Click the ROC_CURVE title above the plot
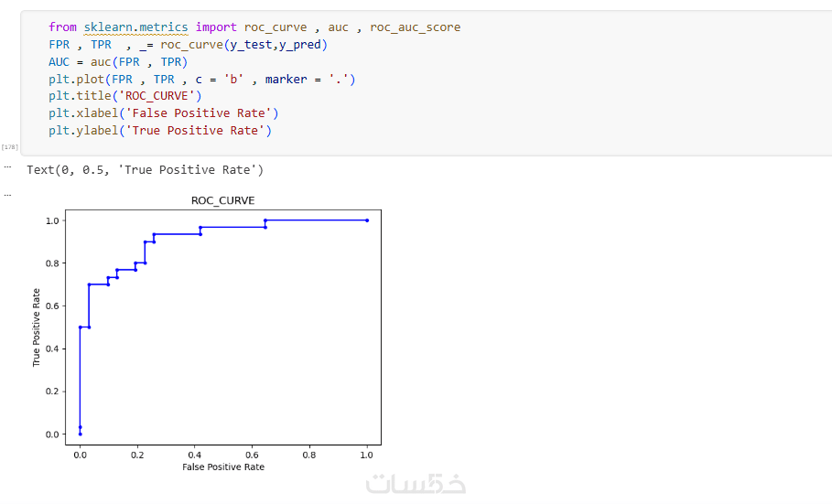832x504 pixels. tap(222, 200)
